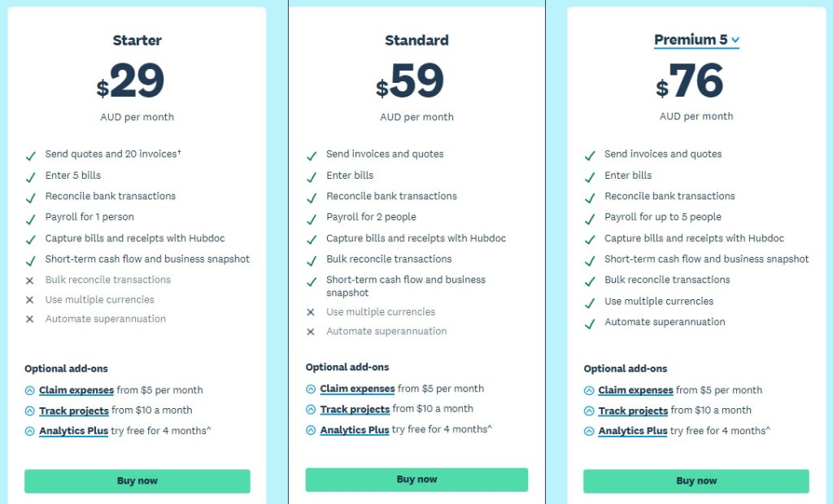Screen dimensions: 833x504
Task: Click the X next to Starter's Use multiple currencies
Action: [x=30, y=300]
